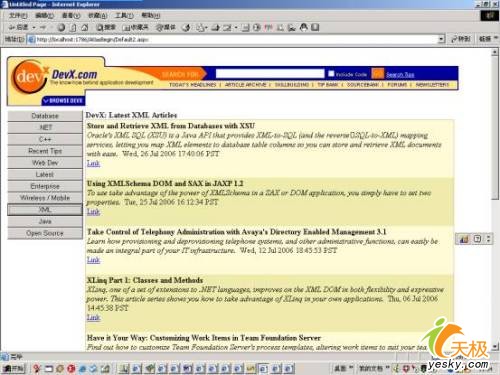
Task: Open the Article Archive nav link
Action: tap(246, 85)
